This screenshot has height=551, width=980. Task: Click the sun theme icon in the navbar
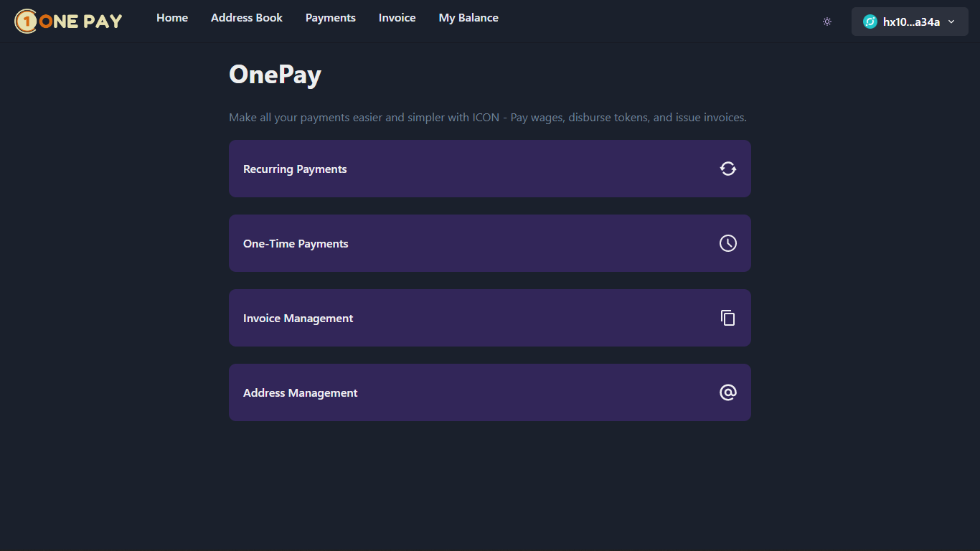pos(826,22)
